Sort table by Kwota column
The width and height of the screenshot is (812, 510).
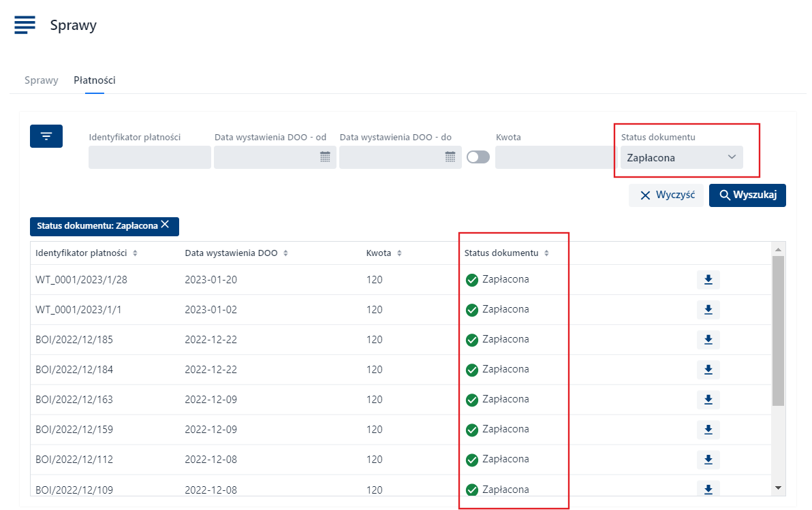399,253
